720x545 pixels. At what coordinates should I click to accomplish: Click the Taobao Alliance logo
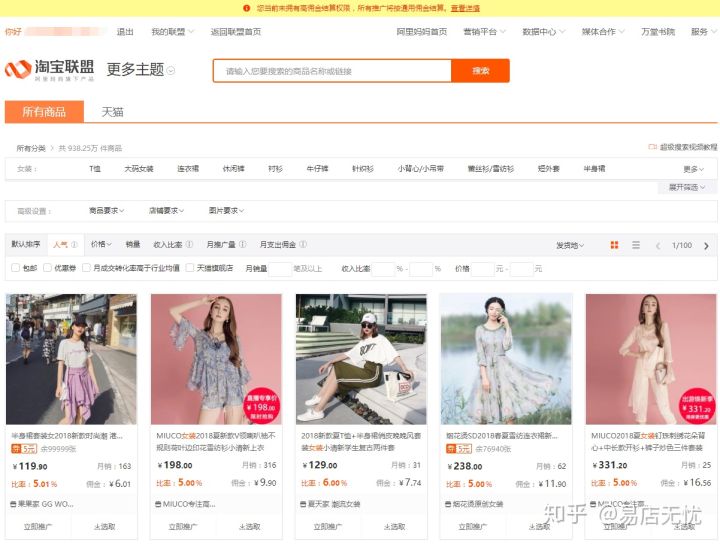point(49,70)
